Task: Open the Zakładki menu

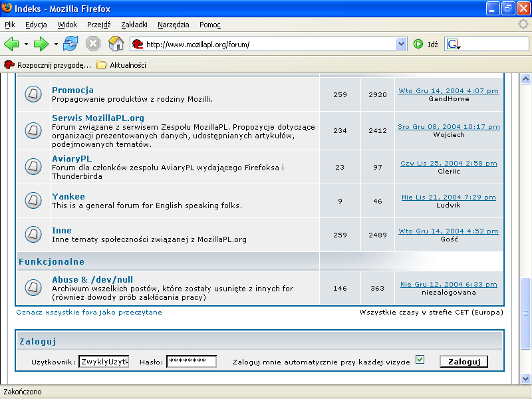Action: (134, 25)
